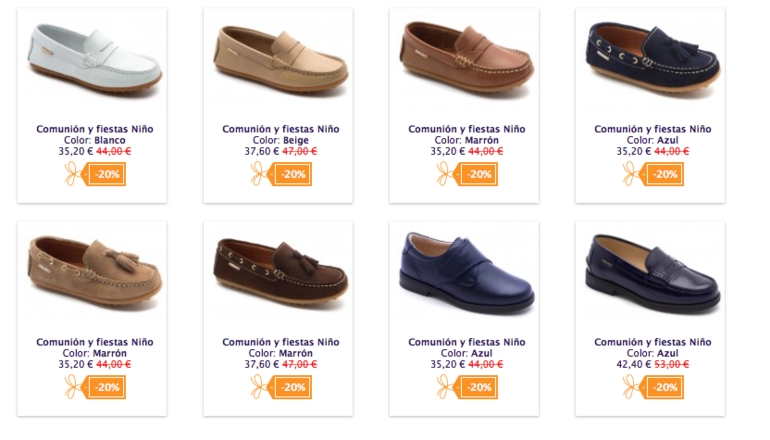
Task: Click the -20% tag under the brown penny loafer
Action: click(479, 174)
